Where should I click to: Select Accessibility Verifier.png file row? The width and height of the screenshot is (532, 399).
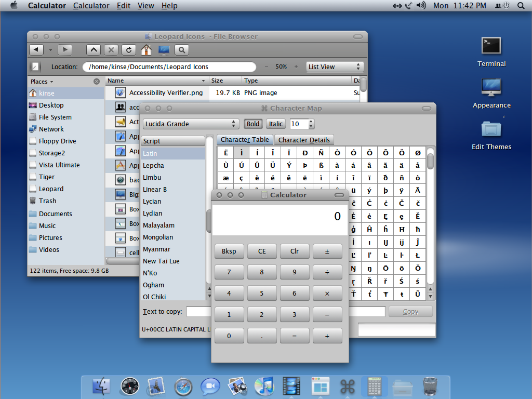pos(232,92)
